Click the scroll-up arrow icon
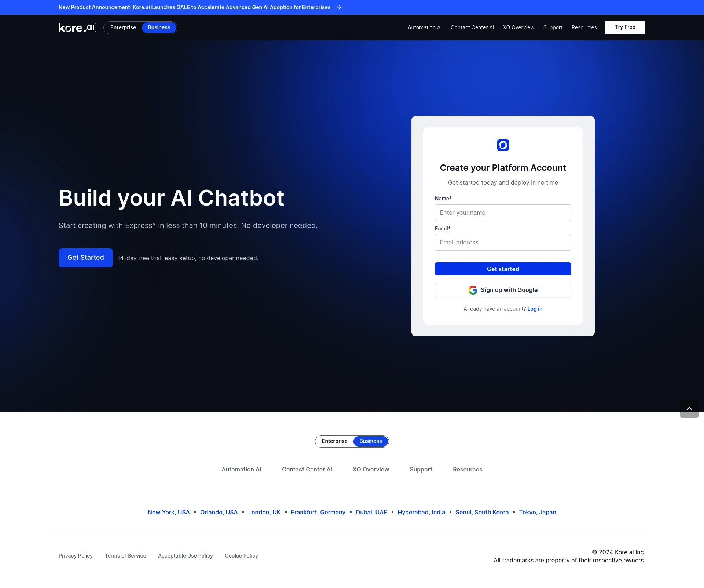This screenshot has height=588, width=704. 689,408
